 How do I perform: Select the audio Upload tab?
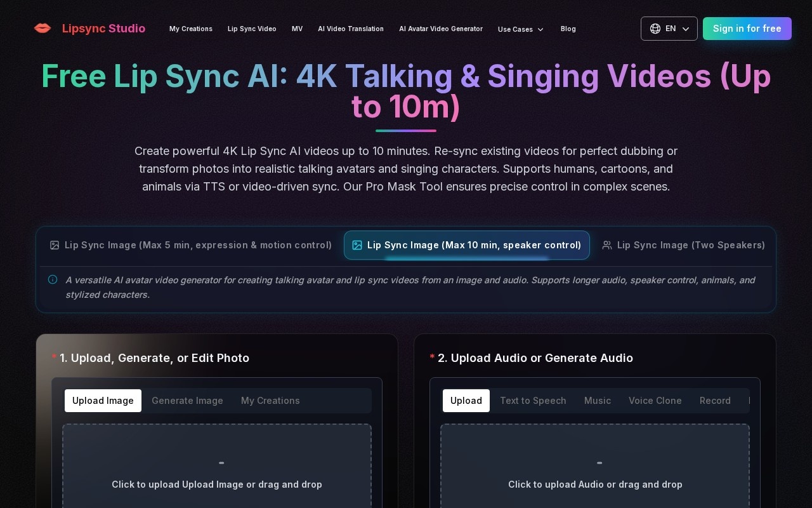(466, 401)
